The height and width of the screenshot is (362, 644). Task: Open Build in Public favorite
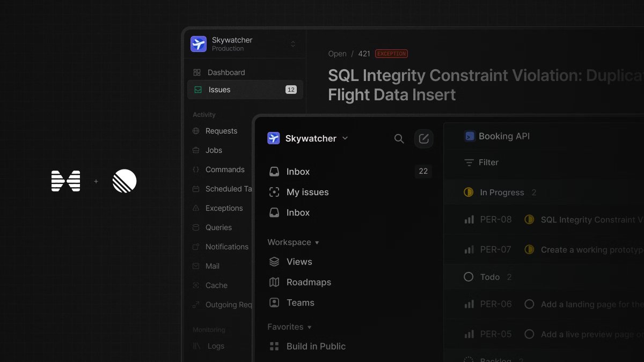point(316,346)
